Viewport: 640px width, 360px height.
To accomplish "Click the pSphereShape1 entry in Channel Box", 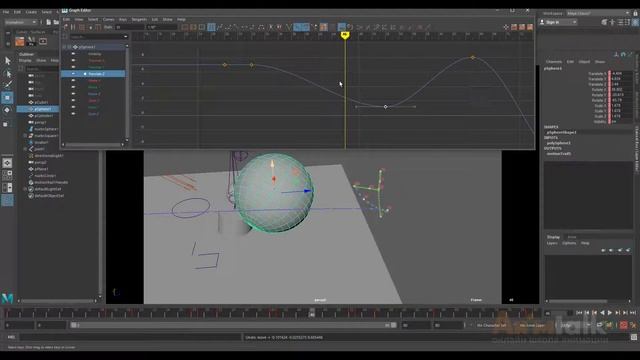I will tap(562, 132).
